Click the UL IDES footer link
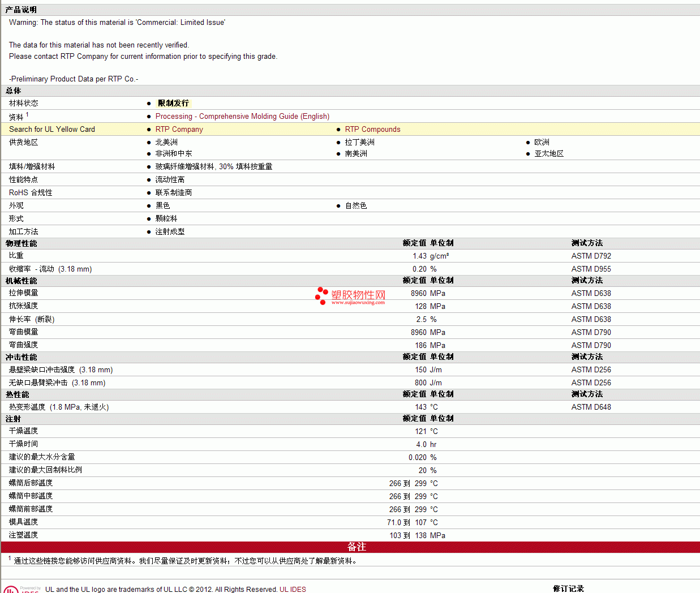The width and height of the screenshot is (700, 593). 293,589
